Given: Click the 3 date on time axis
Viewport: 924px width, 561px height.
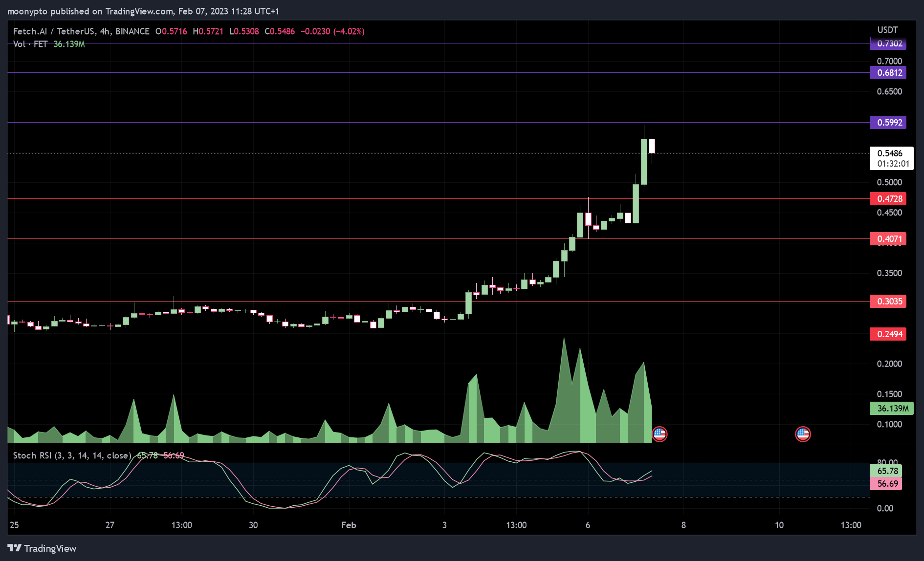Looking at the screenshot, I should [x=444, y=525].
